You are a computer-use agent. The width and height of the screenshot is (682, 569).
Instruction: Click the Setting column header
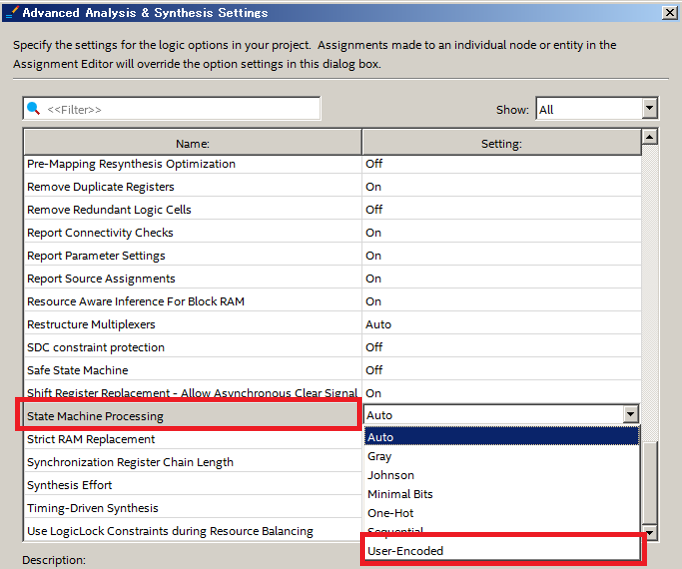click(500, 144)
